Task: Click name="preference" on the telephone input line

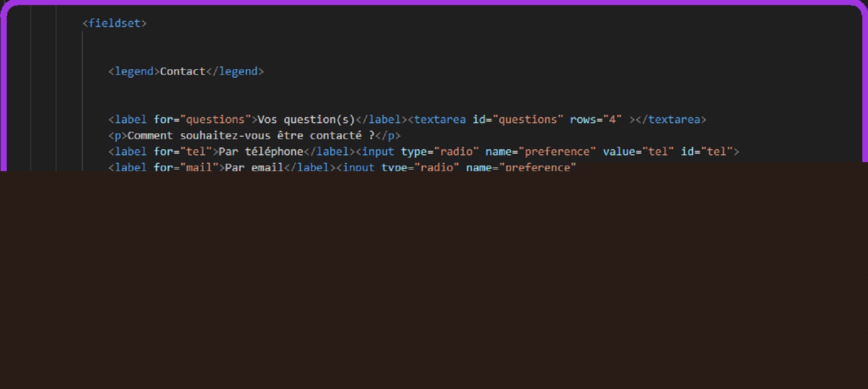Action: [x=540, y=151]
